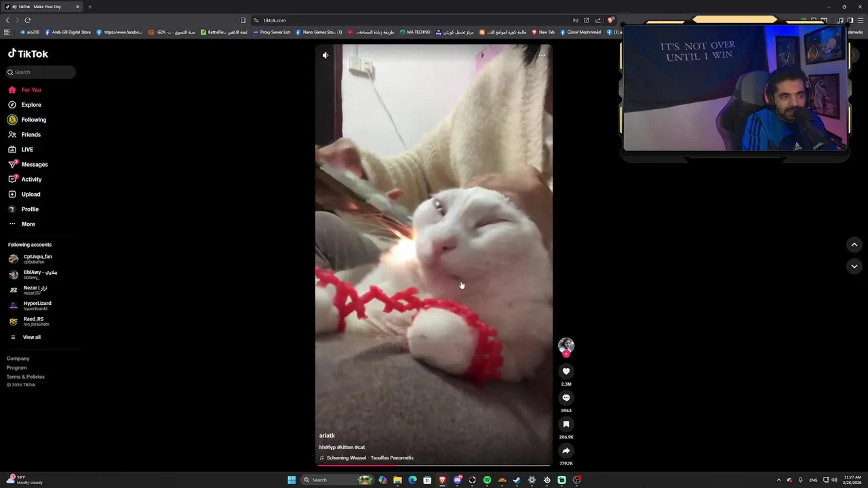
Task: Open the ariatk creator username
Action: (327, 436)
